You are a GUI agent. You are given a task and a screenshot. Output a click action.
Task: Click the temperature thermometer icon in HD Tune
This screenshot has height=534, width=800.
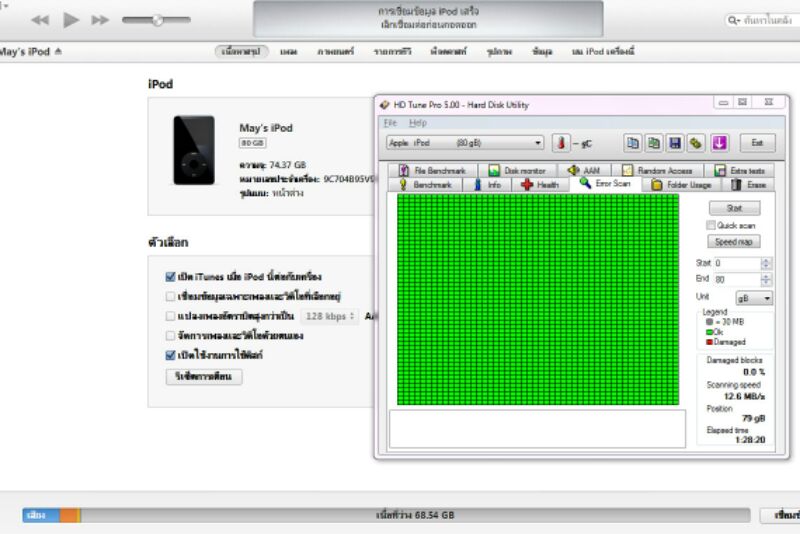pyautogui.click(x=560, y=143)
